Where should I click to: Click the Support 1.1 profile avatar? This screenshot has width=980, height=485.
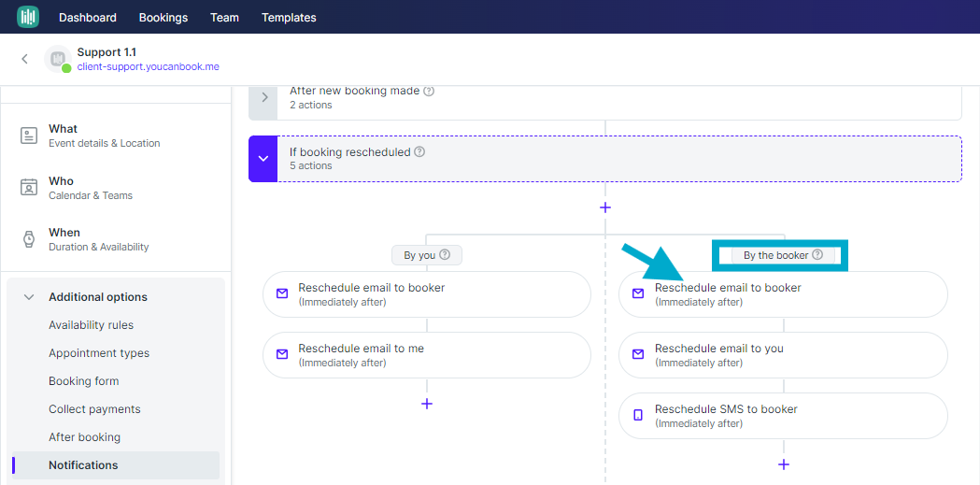pyautogui.click(x=58, y=59)
